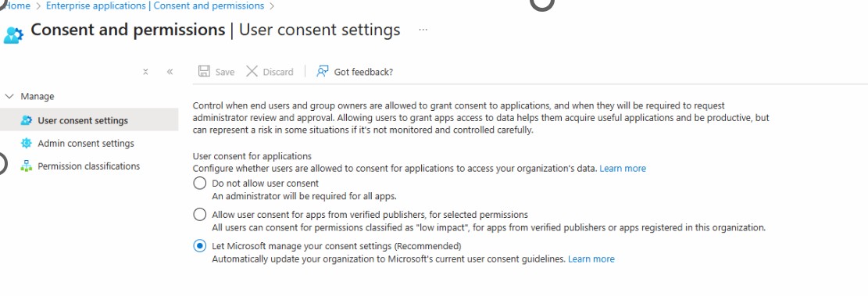Collapse the sidebar with double chevron
Screen dimensions: 868x296
click(170, 72)
